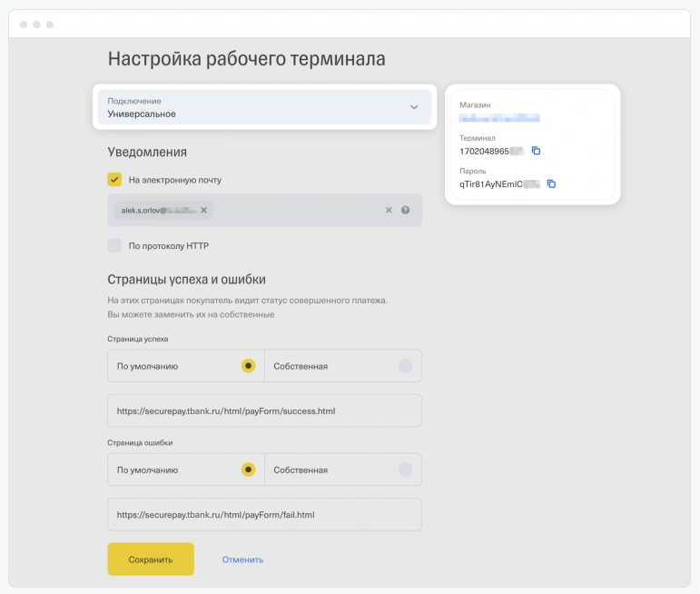Click the Уведомления section heading
The height and width of the screenshot is (594, 700).
[147, 153]
